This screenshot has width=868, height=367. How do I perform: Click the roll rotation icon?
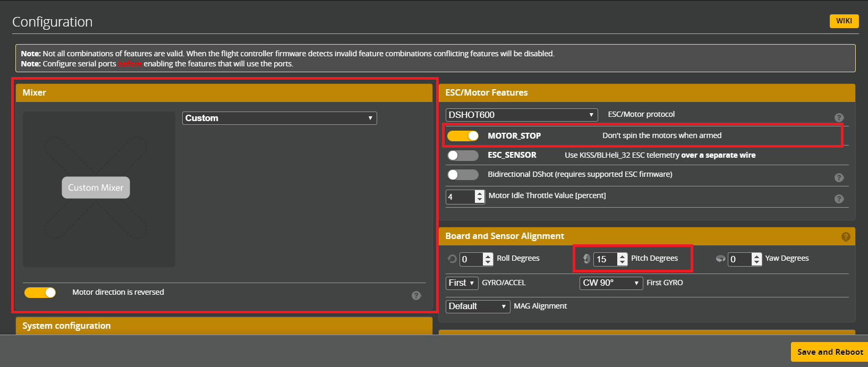pos(452,259)
